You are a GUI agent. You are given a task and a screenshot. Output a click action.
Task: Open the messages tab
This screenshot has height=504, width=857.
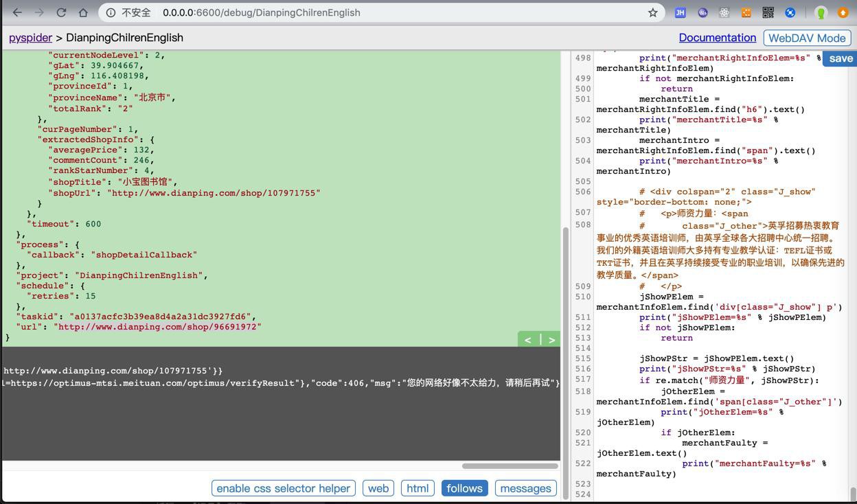point(525,488)
